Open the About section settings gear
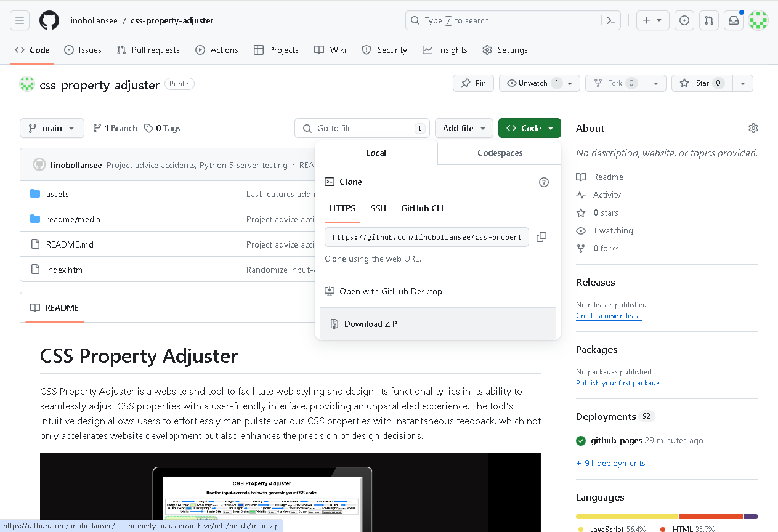This screenshot has width=778, height=532. tap(753, 127)
